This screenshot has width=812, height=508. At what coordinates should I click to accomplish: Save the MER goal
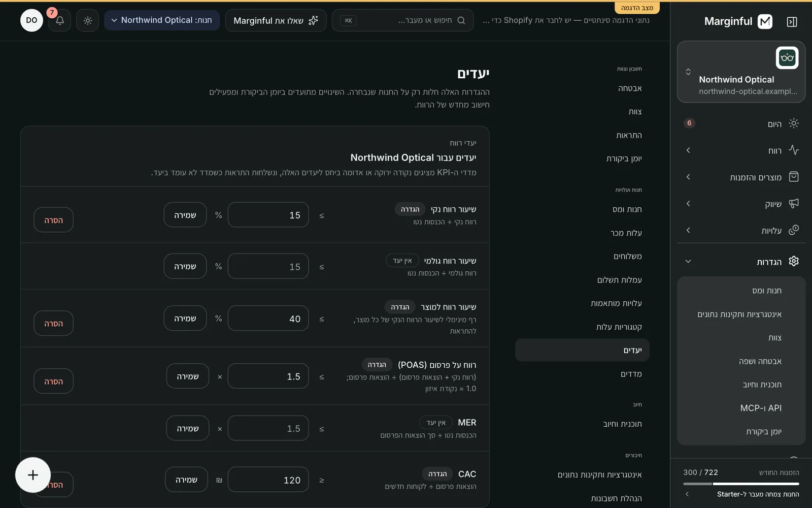[188, 428]
